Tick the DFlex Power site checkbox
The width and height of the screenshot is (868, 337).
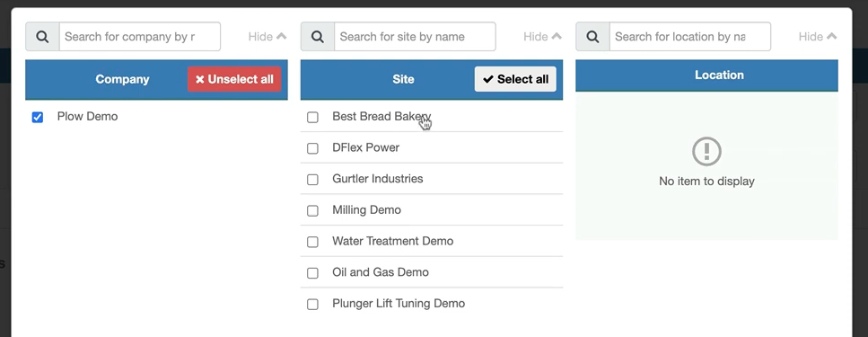312,148
